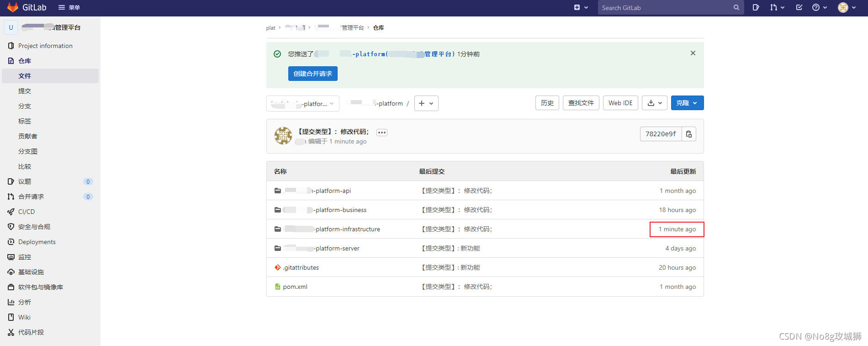Open Project information in sidebar

[45, 46]
